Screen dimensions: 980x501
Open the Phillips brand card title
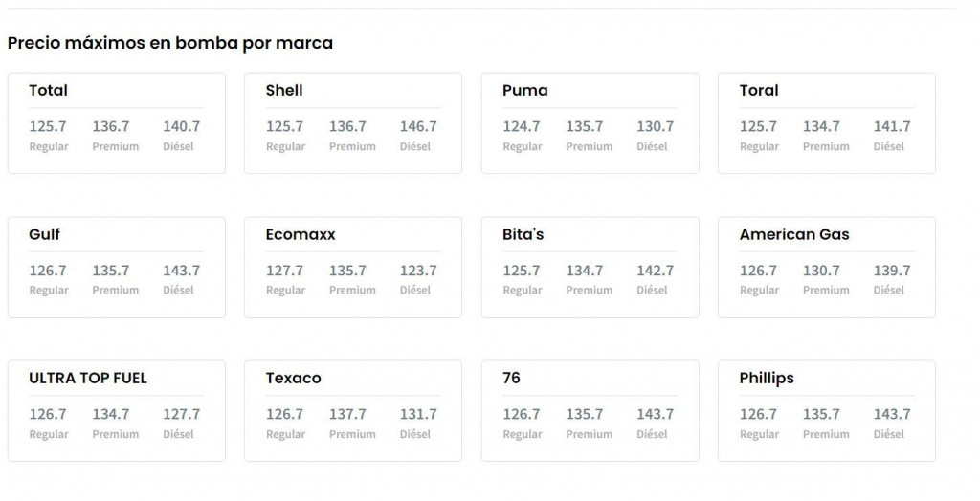(767, 378)
